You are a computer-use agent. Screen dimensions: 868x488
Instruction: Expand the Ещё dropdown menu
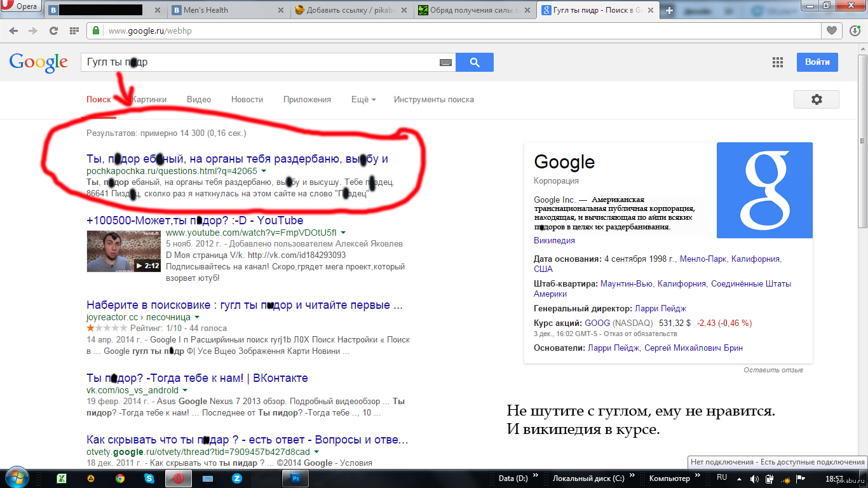click(x=363, y=100)
